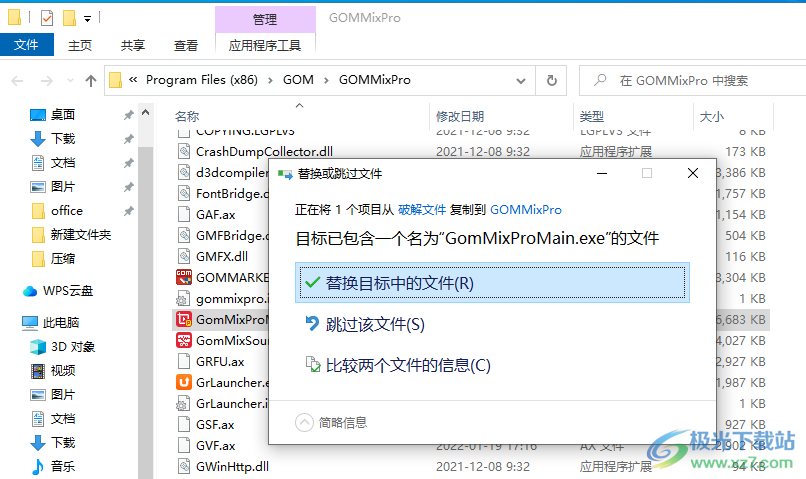This screenshot has height=479, width=806.
Task: Select the GAF.ax file
Action: (x=215, y=214)
